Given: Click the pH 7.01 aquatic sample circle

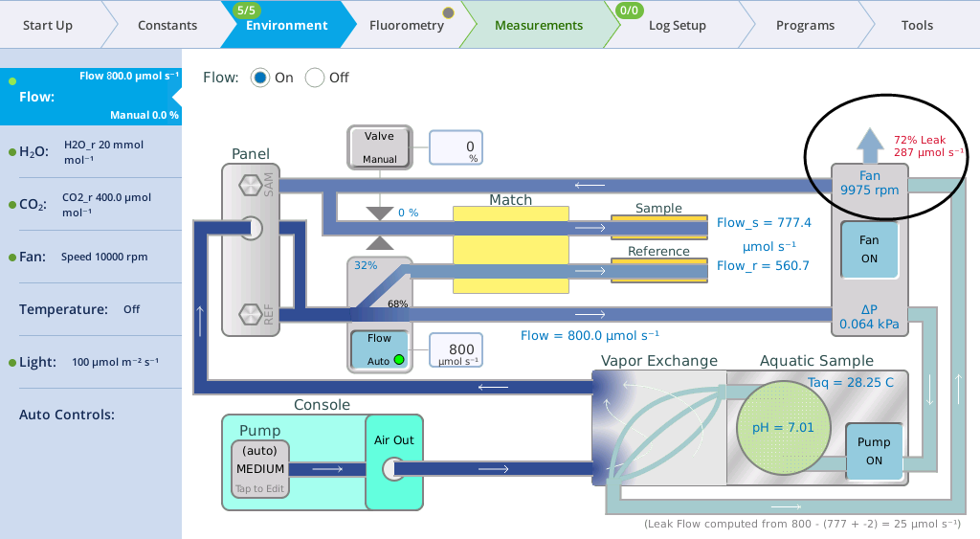Looking at the screenshot, I should click(x=781, y=427).
